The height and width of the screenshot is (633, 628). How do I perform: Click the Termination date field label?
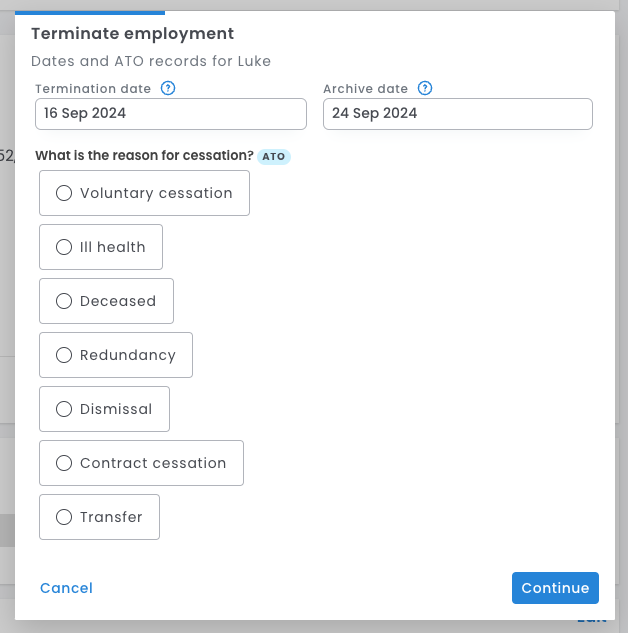coord(93,89)
